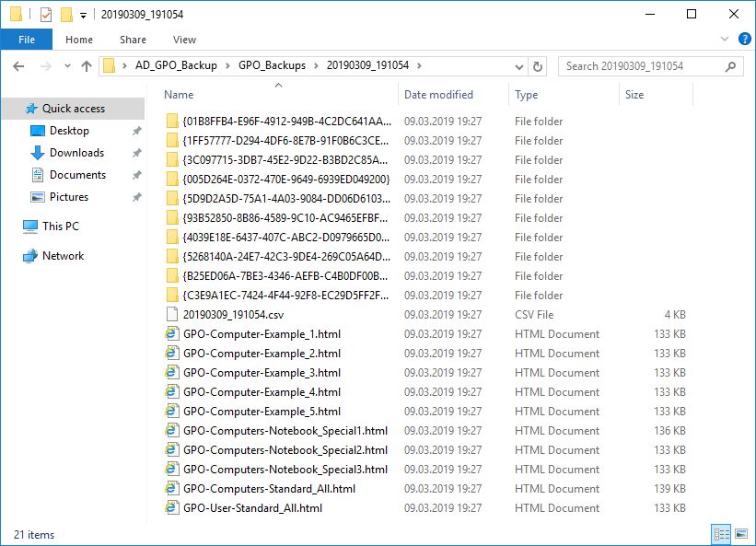Select folder starting {4039E18E-6437
The width and height of the screenshot is (756, 546).
coord(285,238)
